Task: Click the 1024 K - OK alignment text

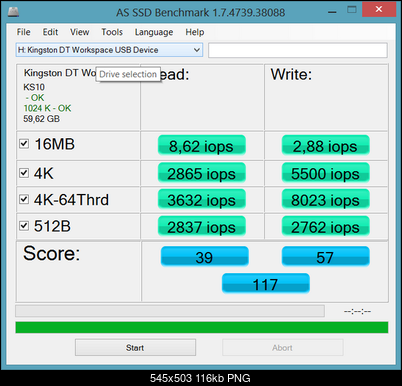Action: 47,108
